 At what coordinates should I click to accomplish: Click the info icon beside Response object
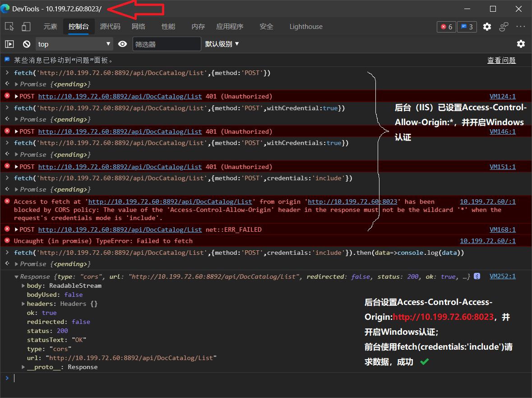point(476,276)
